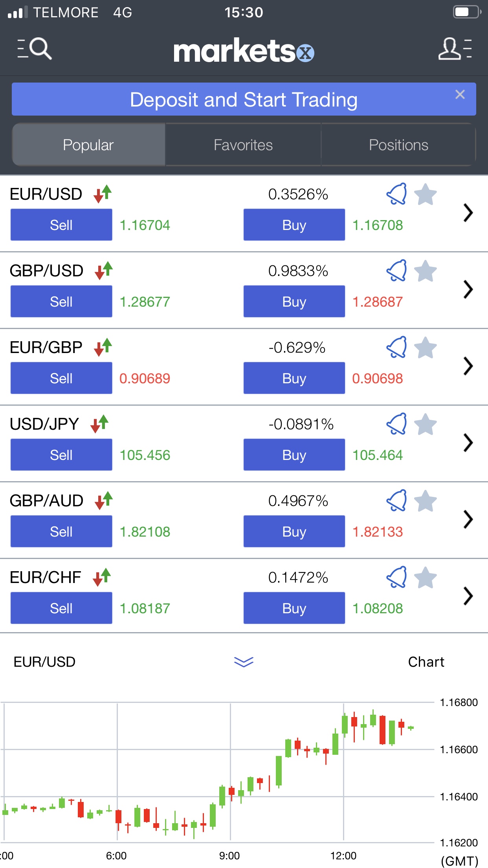The image size is (488, 868).
Task: Expand EUR/USD details with its right chevron
Action: (x=468, y=213)
